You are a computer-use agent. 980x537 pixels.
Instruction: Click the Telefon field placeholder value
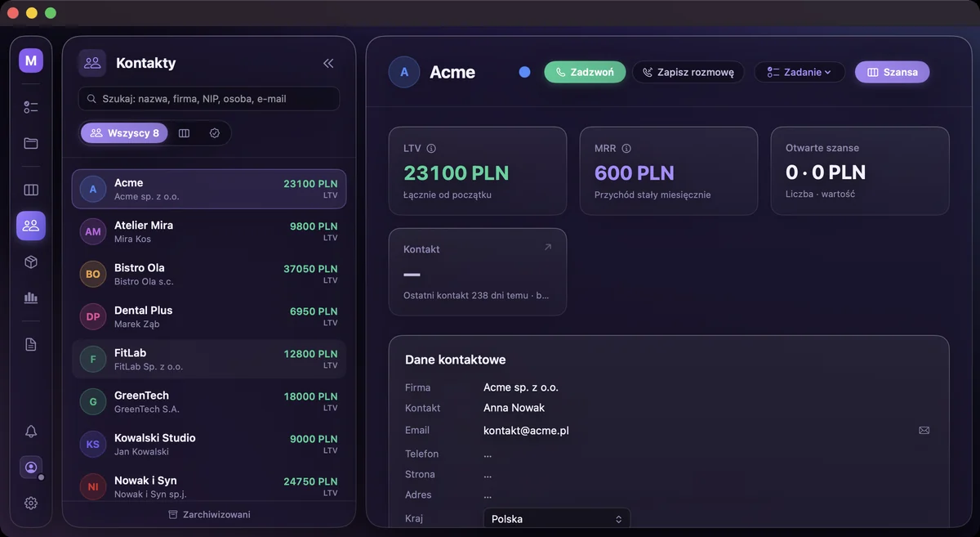(488, 454)
